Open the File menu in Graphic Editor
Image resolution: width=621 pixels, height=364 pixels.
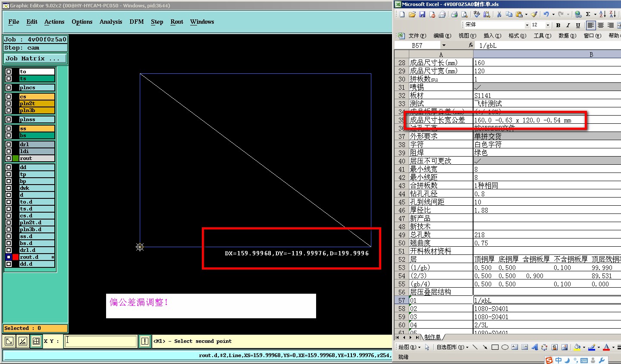[14, 22]
